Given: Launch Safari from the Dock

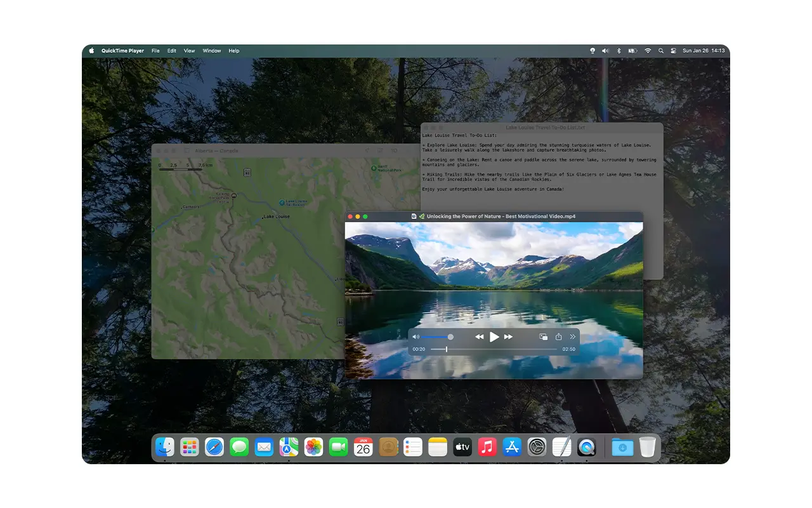Looking at the screenshot, I should click(x=214, y=447).
